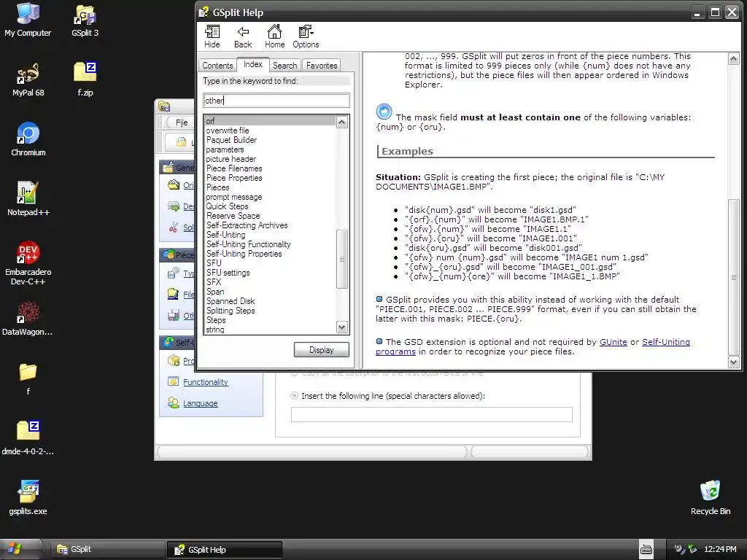Open the Recycle Bin
This screenshot has width=747, height=560.
(711, 498)
